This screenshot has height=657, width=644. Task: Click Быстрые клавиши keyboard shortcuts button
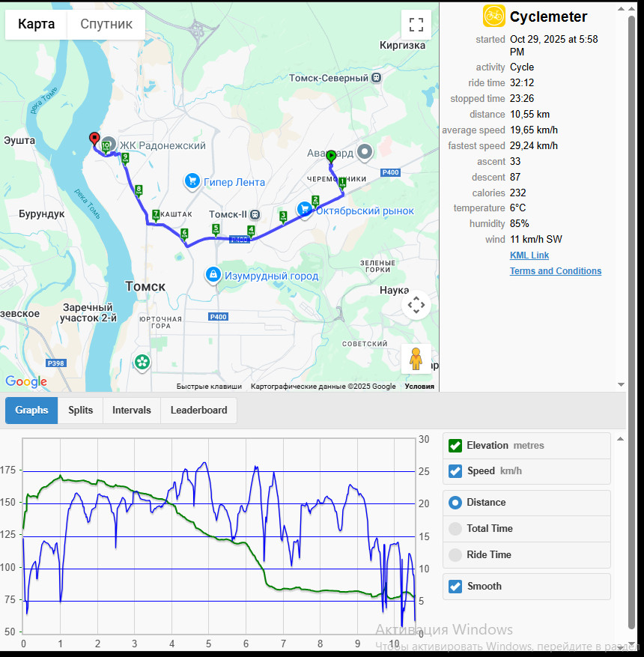click(x=209, y=387)
